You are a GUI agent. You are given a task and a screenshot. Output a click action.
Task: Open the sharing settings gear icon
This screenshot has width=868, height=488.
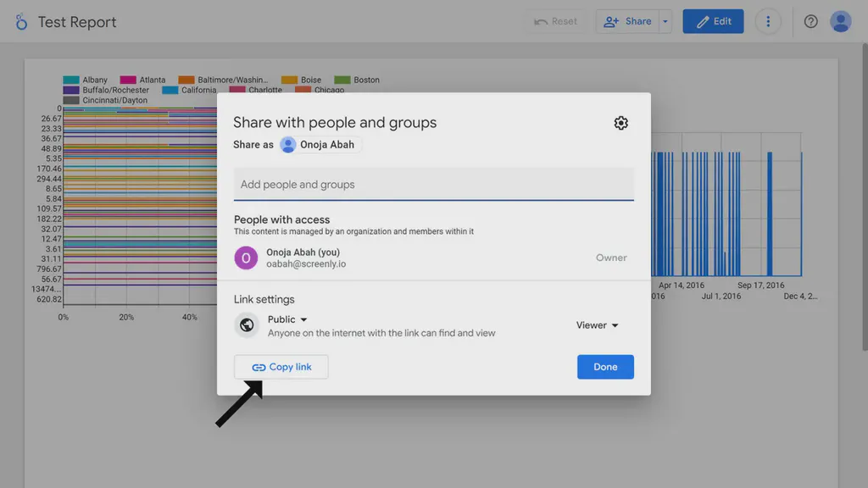pyautogui.click(x=620, y=123)
